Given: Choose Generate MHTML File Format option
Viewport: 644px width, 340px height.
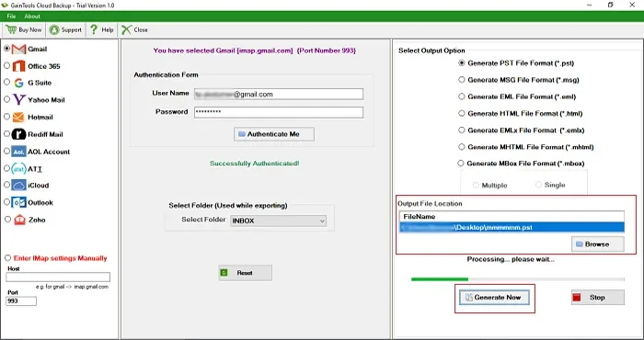Looking at the screenshot, I should click(462, 147).
